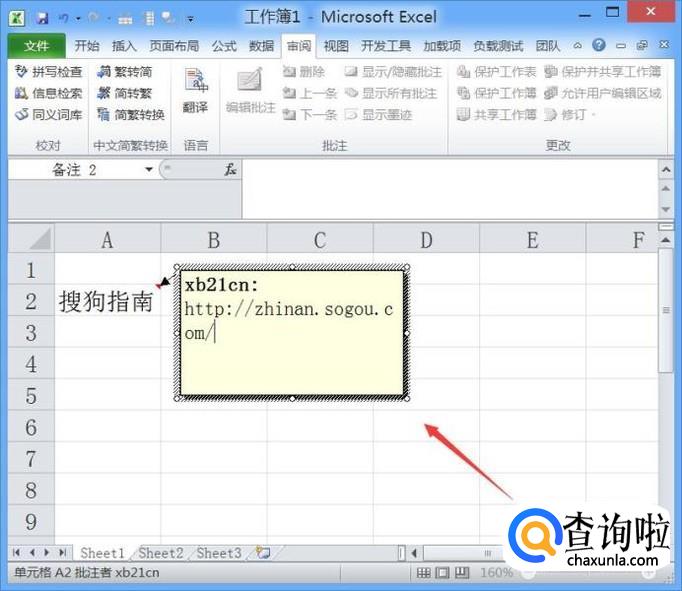
Task: Click inside the xb21cn comment box
Action: coord(292,332)
